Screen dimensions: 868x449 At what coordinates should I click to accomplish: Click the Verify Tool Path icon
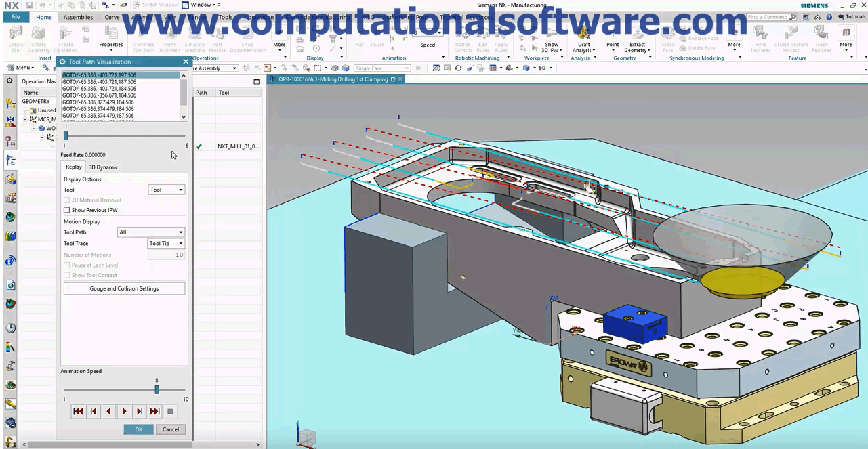[169, 38]
